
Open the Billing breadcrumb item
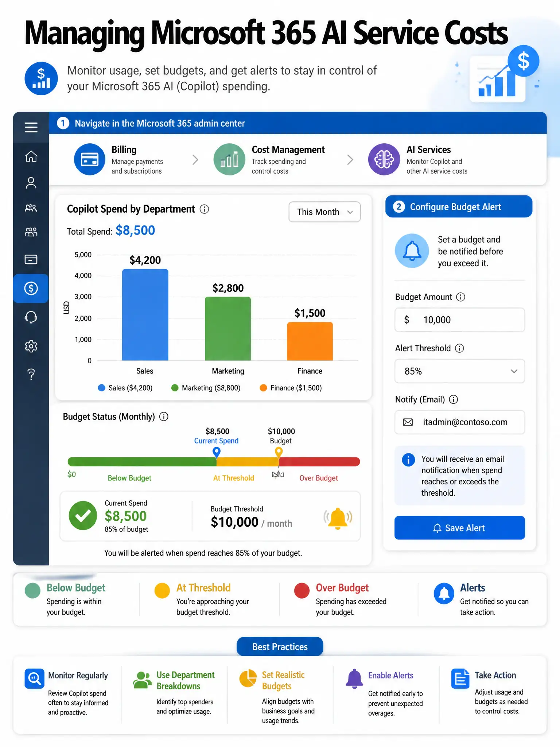(118, 159)
